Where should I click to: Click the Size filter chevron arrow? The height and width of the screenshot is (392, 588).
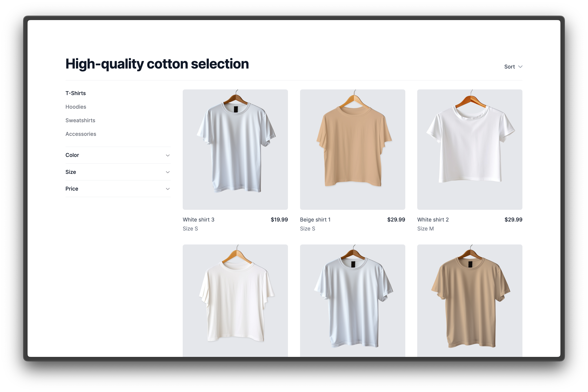[168, 172]
